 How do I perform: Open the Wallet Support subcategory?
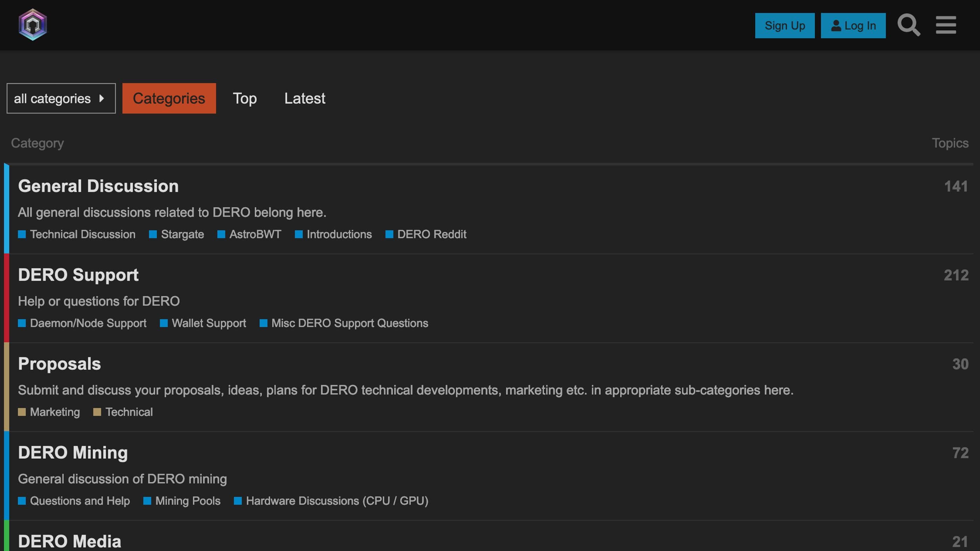click(x=209, y=323)
